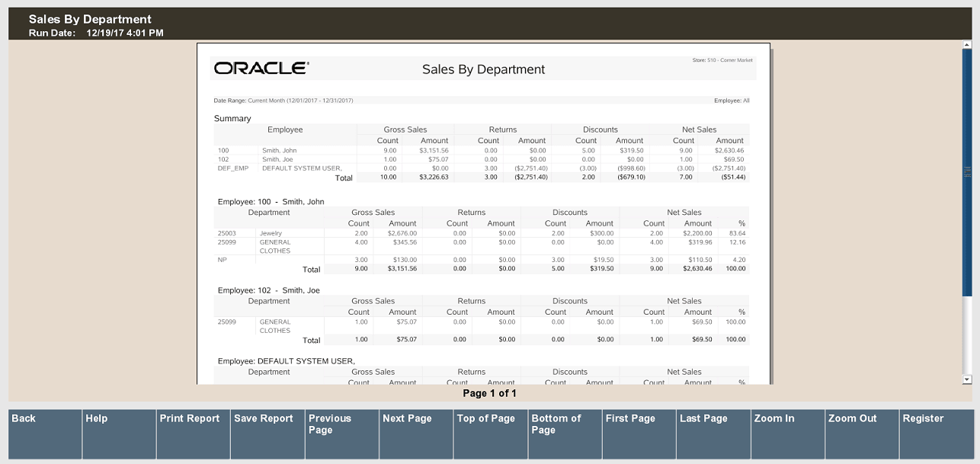
Task: Click the scrollbar down arrow
Action: pos(967,379)
